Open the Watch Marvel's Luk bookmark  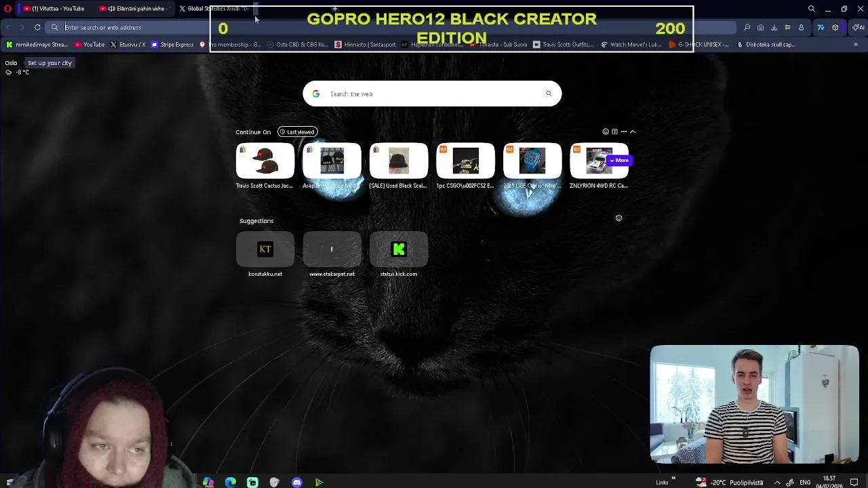coord(631,45)
